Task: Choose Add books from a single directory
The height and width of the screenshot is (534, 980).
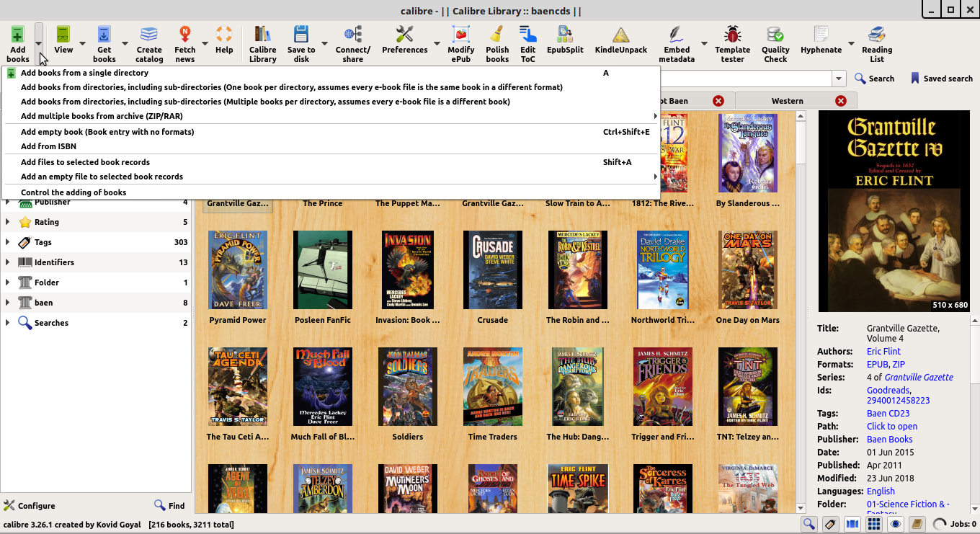Action: pyautogui.click(x=331, y=73)
